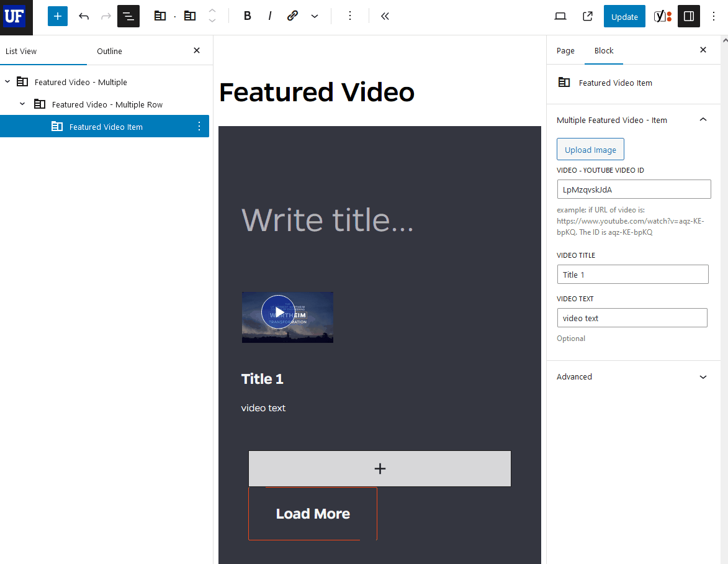
Task: Expand the Advanced section
Action: (703, 377)
